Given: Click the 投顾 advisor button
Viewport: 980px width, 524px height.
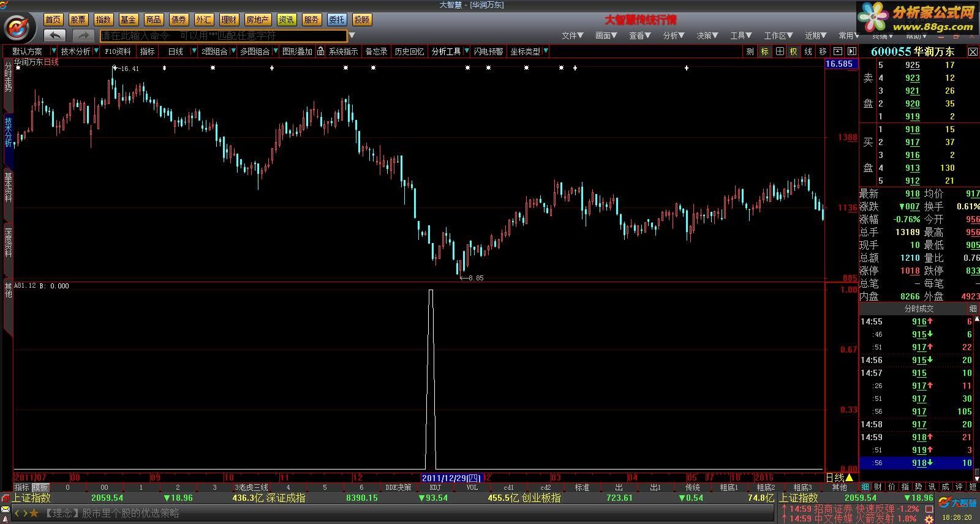Looking at the screenshot, I should (x=361, y=20).
